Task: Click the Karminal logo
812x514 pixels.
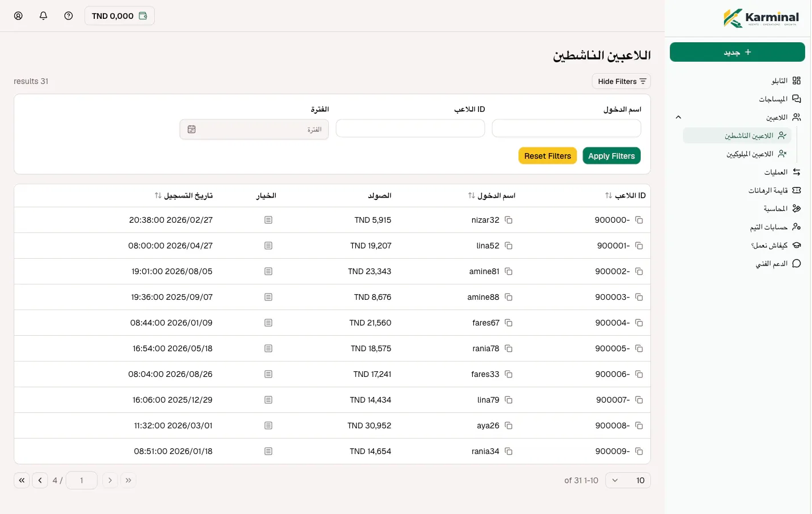Action: coord(761,18)
